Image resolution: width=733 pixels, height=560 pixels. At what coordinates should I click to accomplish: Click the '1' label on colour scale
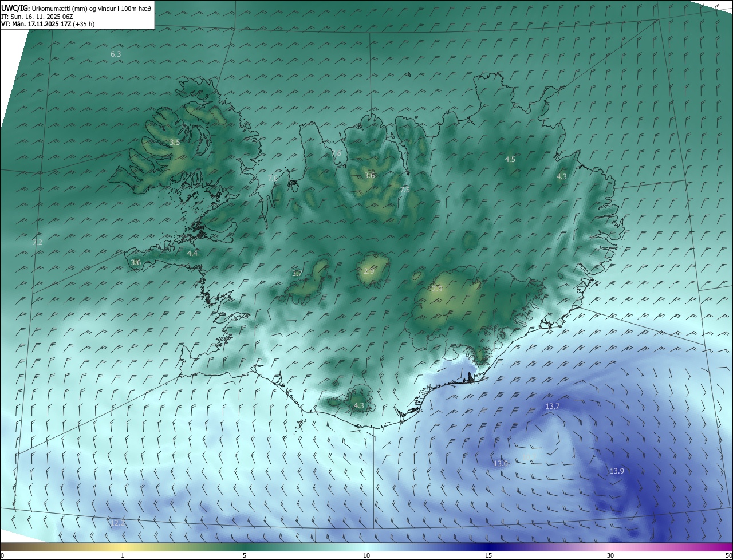(x=123, y=556)
